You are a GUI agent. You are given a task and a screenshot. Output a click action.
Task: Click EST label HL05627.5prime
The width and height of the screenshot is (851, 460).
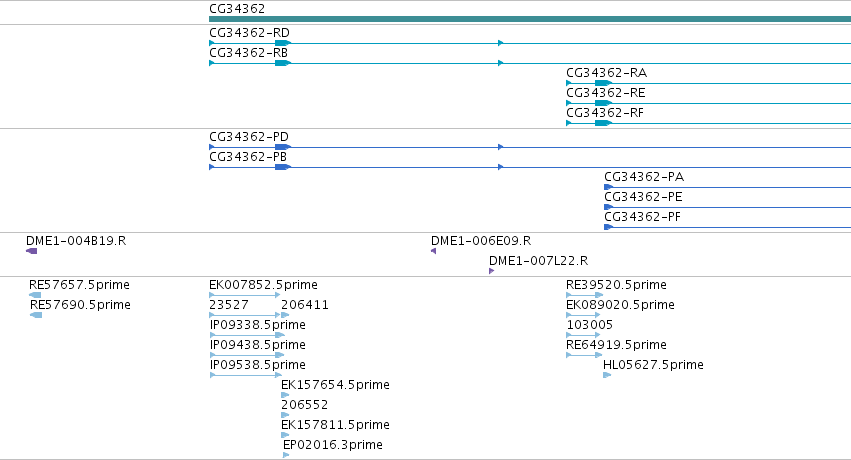click(653, 365)
